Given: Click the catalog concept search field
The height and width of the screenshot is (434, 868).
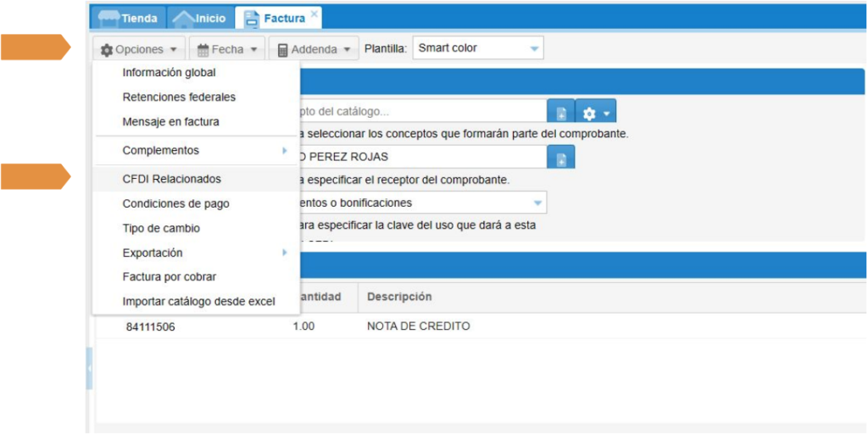Looking at the screenshot, I should (x=420, y=111).
